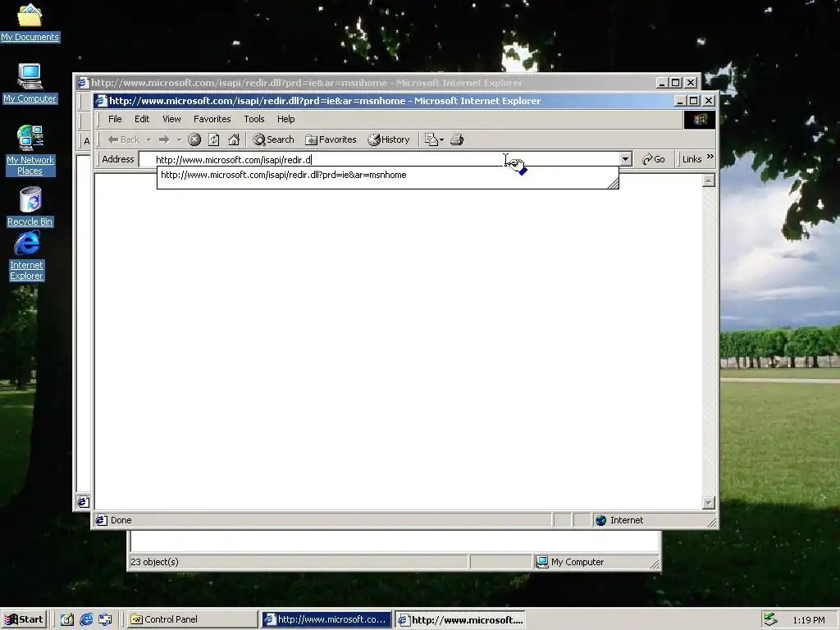Open the Back button history dropdown
This screenshot has height=630, width=840.
[x=148, y=139]
